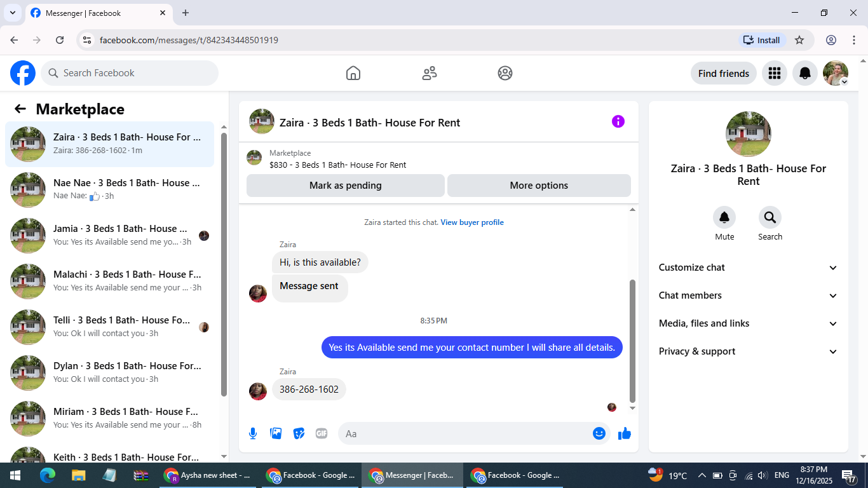
Task: Expand the Customize chat section
Action: (x=749, y=268)
